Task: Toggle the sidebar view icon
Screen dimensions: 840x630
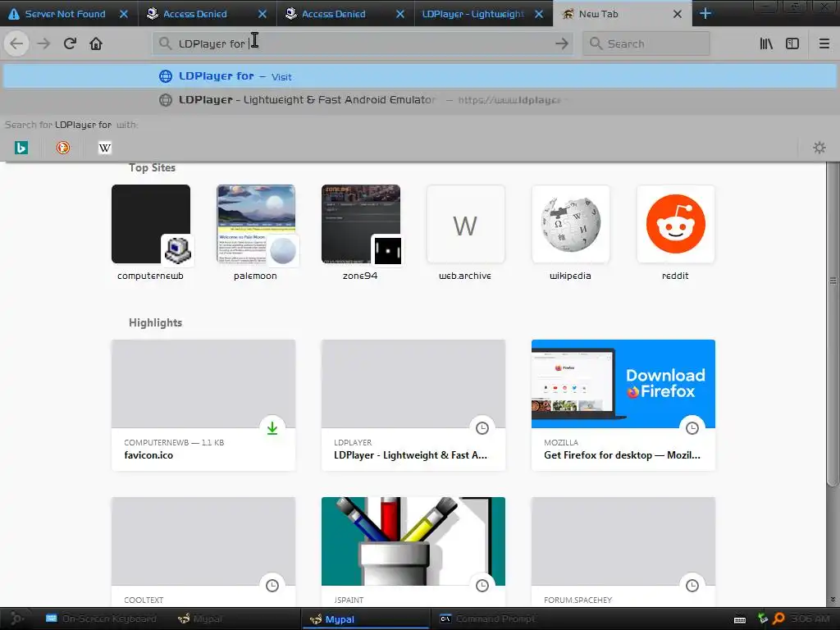Action: [x=792, y=44]
